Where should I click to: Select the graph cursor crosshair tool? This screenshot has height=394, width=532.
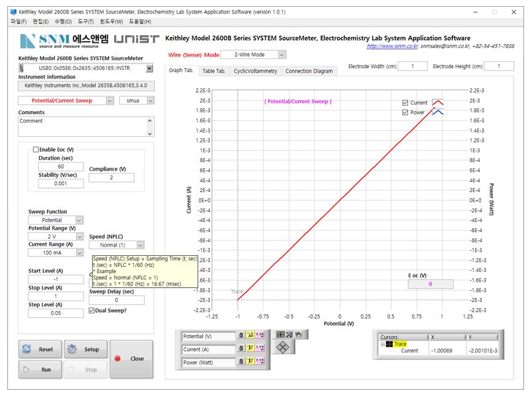tap(280, 334)
